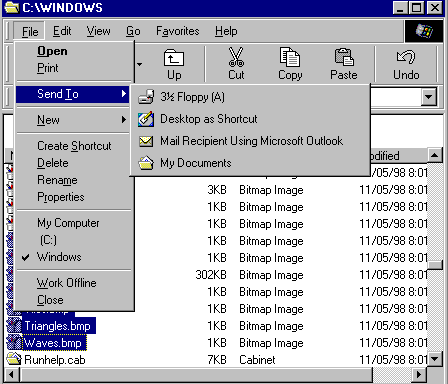The height and width of the screenshot is (384, 448).
Task: Click the 7KB size cell
Action: 217,360
